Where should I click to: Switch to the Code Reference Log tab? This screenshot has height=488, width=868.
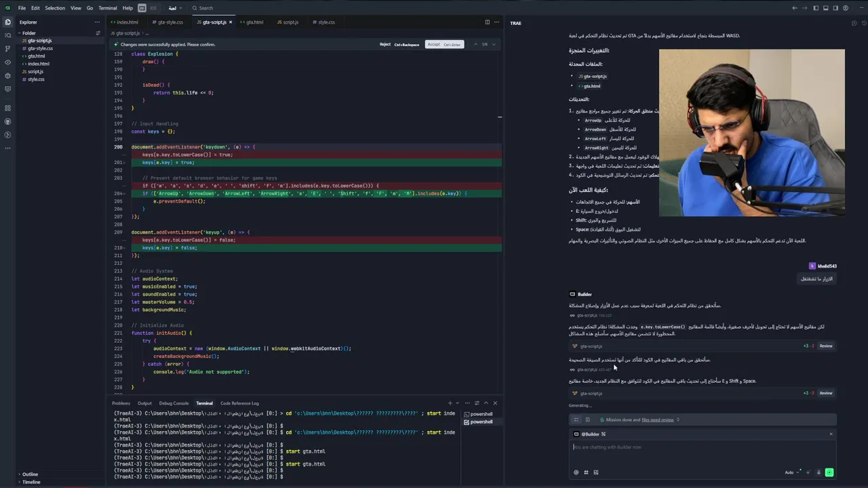point(239,403)
